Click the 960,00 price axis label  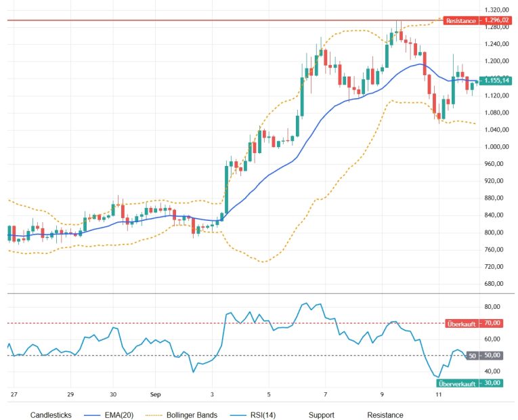coord(494,164)
